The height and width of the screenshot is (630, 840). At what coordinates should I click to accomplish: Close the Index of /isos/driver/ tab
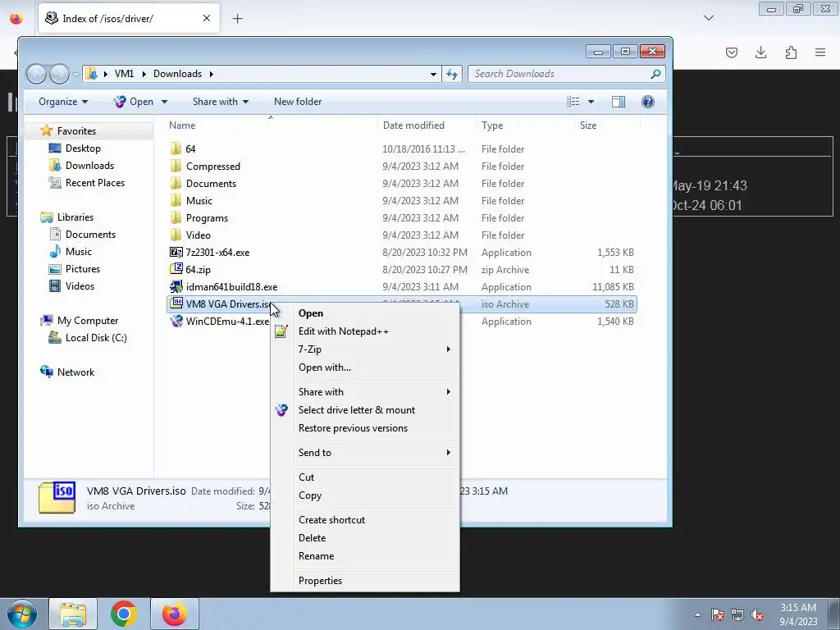click(206, 18)
